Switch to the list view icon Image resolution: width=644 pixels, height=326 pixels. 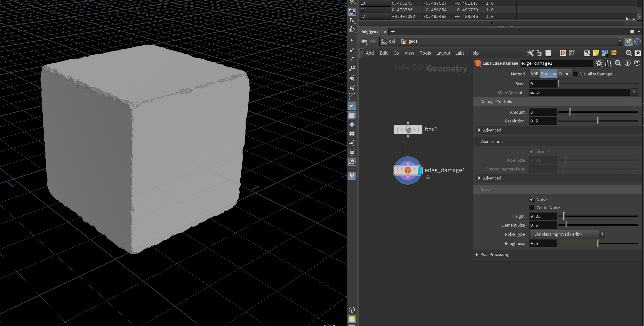point(548,53)
